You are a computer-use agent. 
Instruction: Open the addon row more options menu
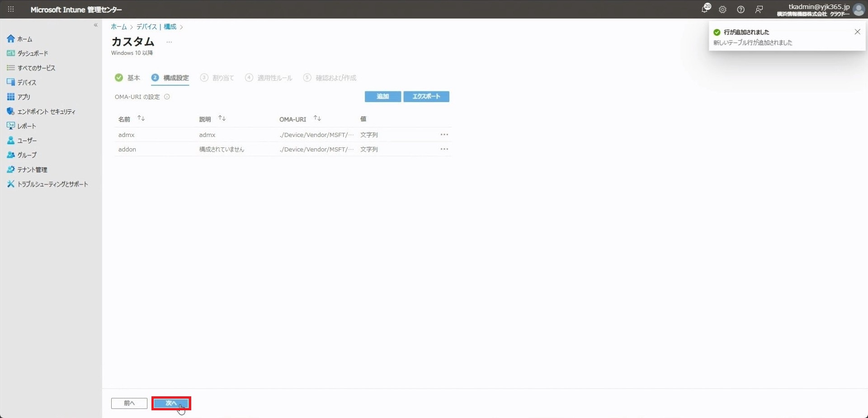coord(444,149)
